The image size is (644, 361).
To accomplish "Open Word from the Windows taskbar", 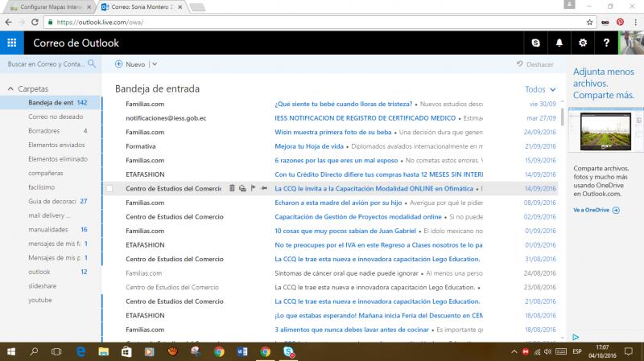I will pos(242,351).
